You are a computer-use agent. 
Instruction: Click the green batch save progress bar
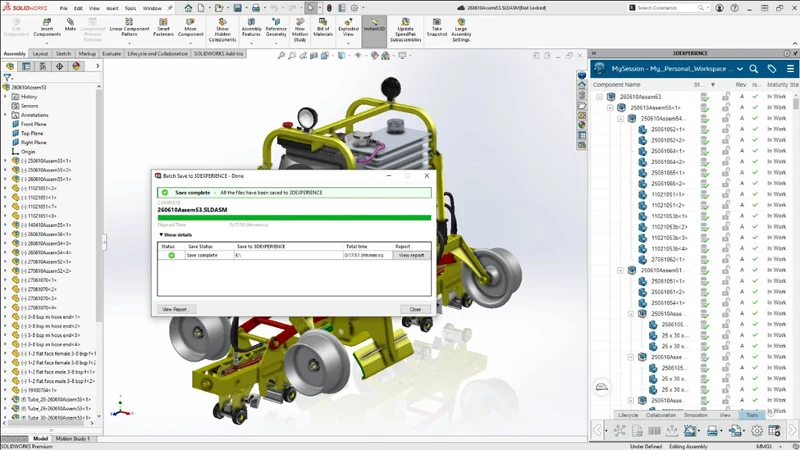point(294,217)
